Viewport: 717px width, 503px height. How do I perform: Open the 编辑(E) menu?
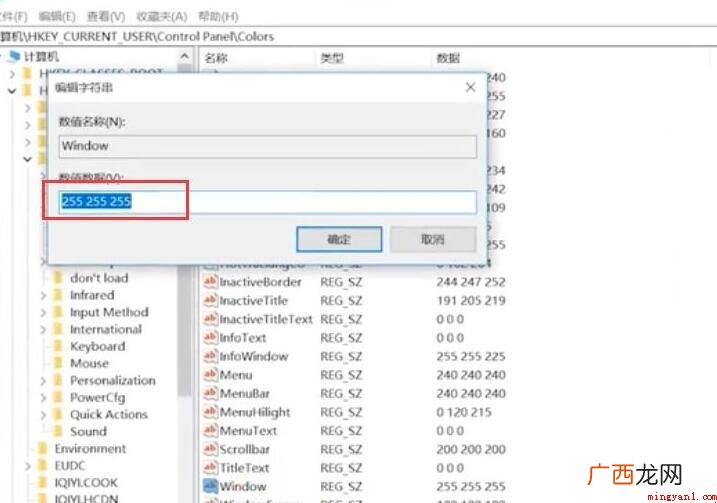57,16
